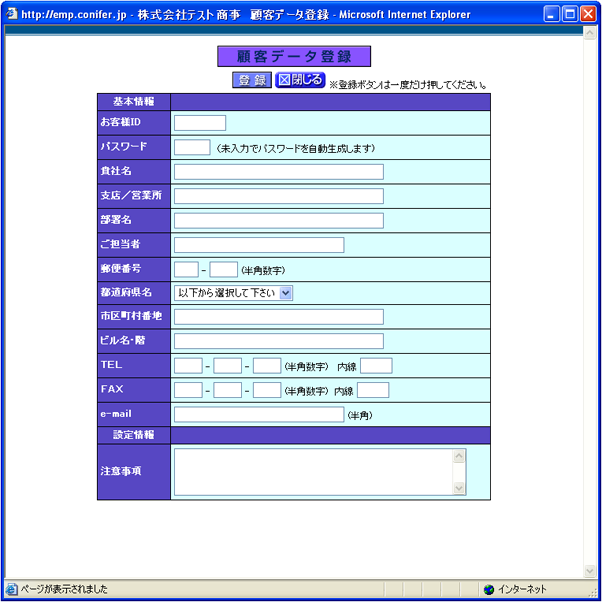The height and width of the screenshot is (602, 602).
Task: Click the ビル名・階 building field
Action: pos(279,341)
